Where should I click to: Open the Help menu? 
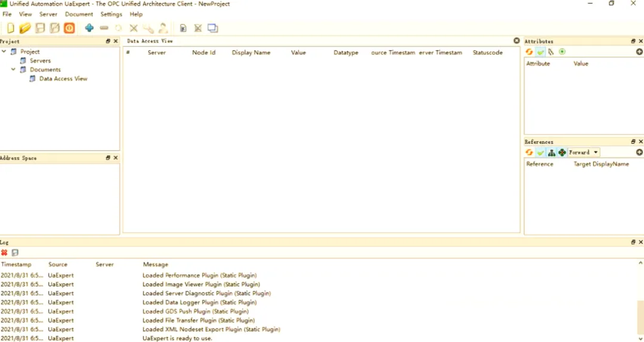tap(136, 14)
